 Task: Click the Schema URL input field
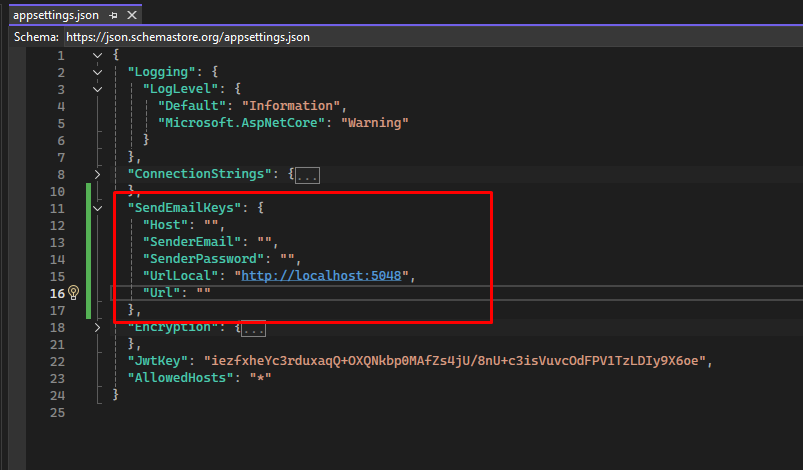click(x=433, y=37)
